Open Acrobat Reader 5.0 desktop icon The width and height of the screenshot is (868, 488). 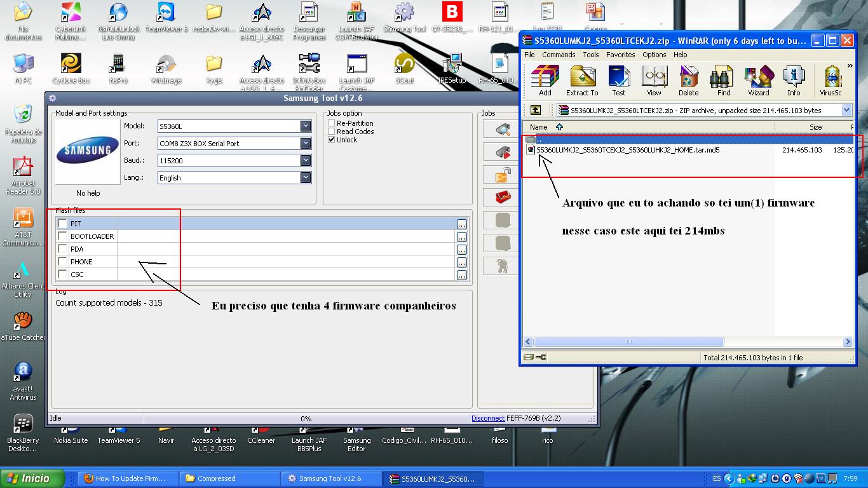23,175
